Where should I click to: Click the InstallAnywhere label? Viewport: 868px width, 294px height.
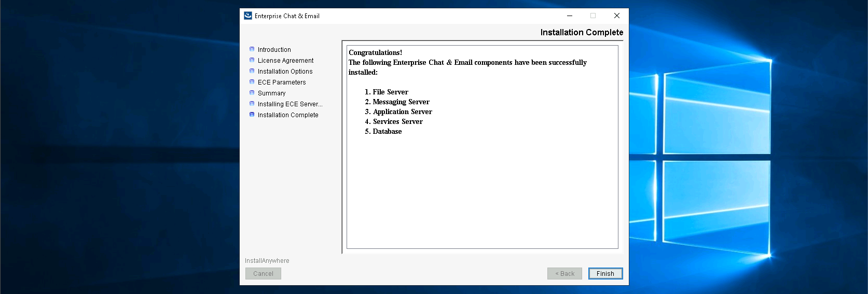pos(267,261)
